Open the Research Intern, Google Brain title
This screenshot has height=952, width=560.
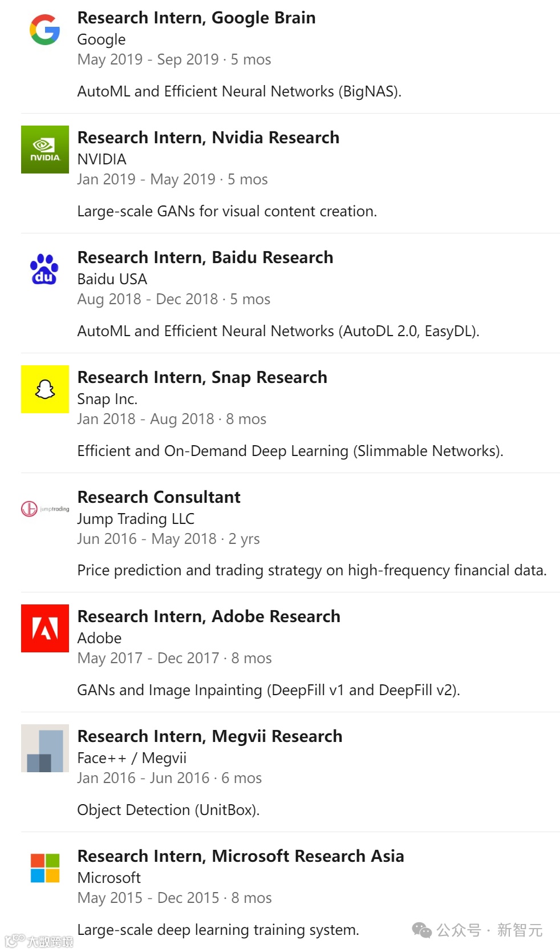pos(196,18)
